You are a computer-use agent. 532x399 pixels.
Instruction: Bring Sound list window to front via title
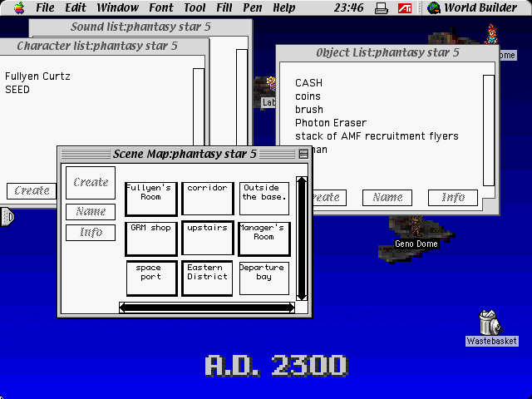click(x=140, y=27)
